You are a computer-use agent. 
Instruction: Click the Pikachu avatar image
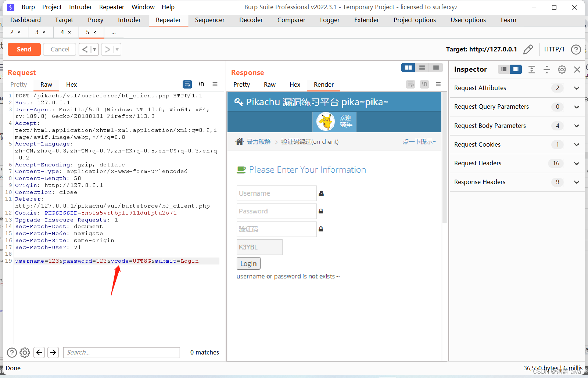pyautogui.click(x=326, y=122)
